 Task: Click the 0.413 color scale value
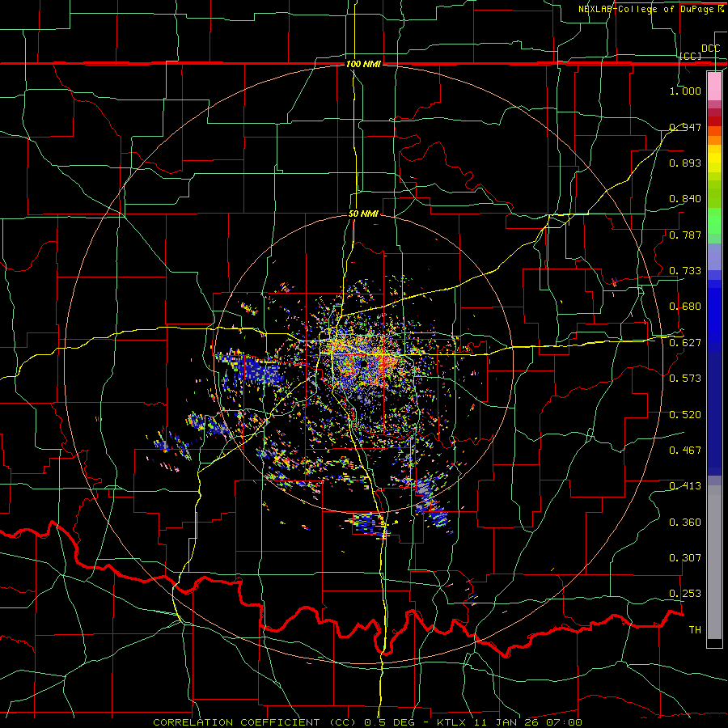point(685,486)
